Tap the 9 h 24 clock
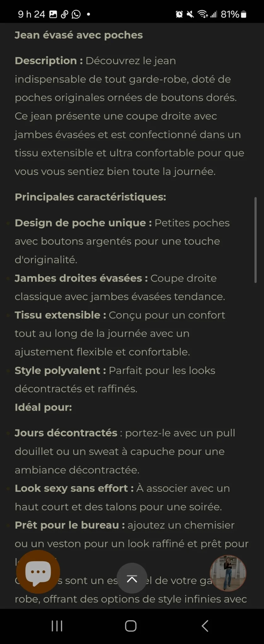This screenshot has width=264, height=644. point(32,14)
